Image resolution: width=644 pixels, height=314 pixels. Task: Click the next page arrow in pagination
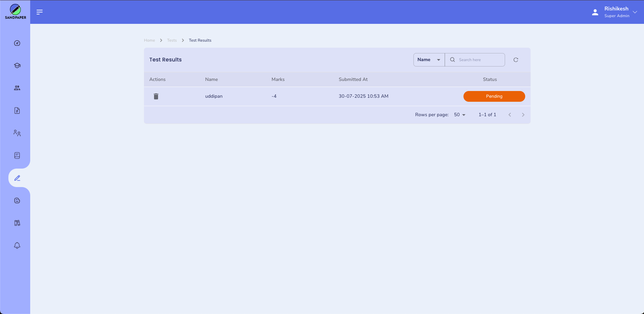(x=523, y=115)
